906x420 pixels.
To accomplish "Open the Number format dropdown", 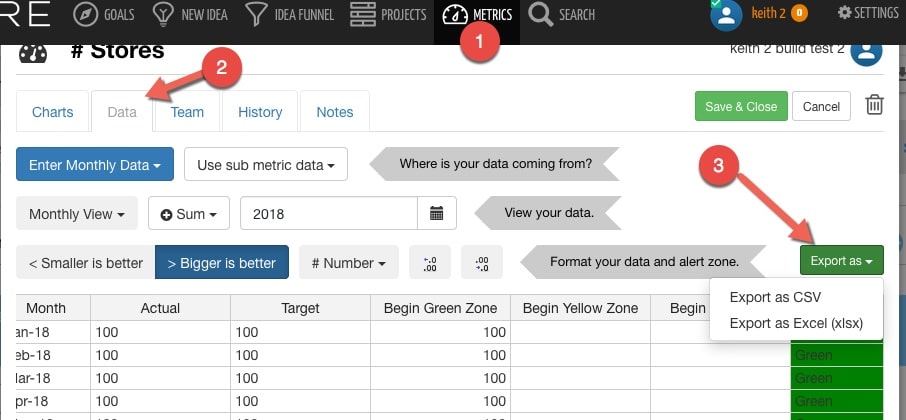I will 349,262.
